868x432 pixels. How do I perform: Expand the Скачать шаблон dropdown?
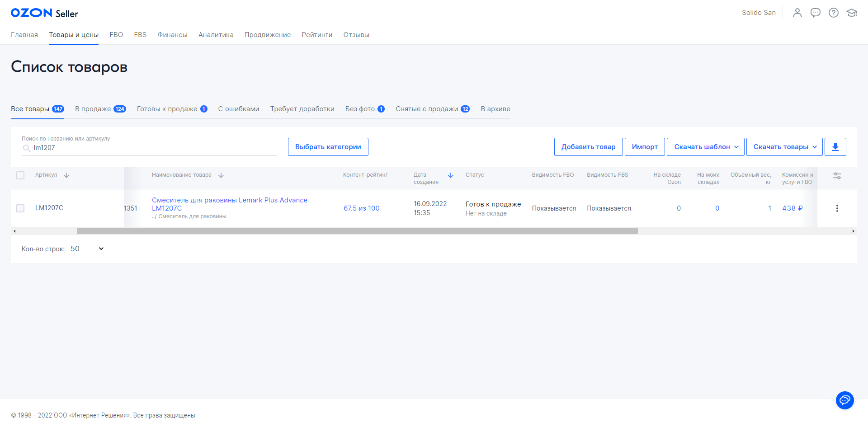(x=705, y=147)
